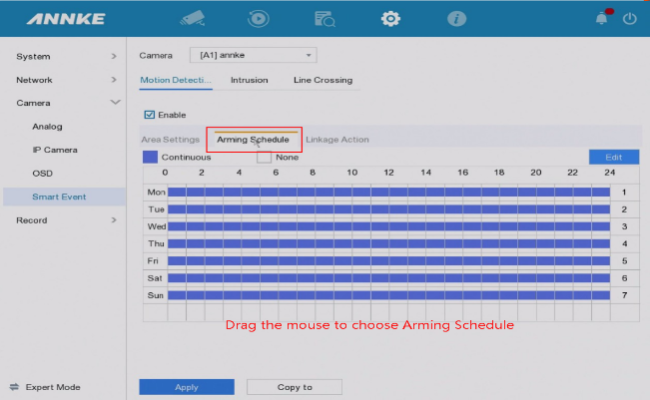This screenshot has height=400, width=650.
Task: Open the live view camera icon
Action: tap(192, 18)
